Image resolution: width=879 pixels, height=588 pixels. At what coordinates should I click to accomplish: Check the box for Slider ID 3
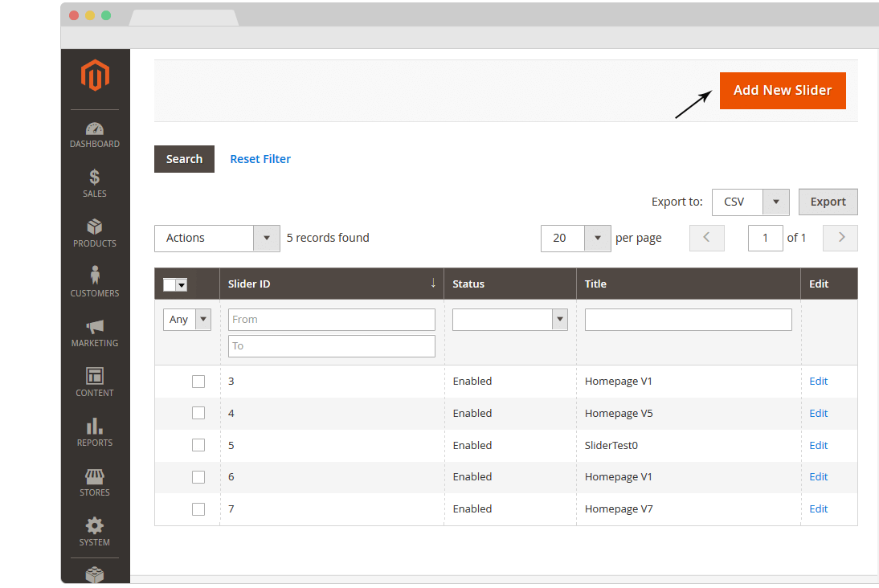[x=198, y=382]
